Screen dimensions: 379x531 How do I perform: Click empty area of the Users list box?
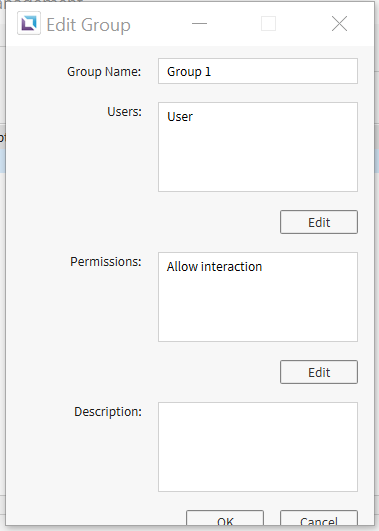pos(258,159)
